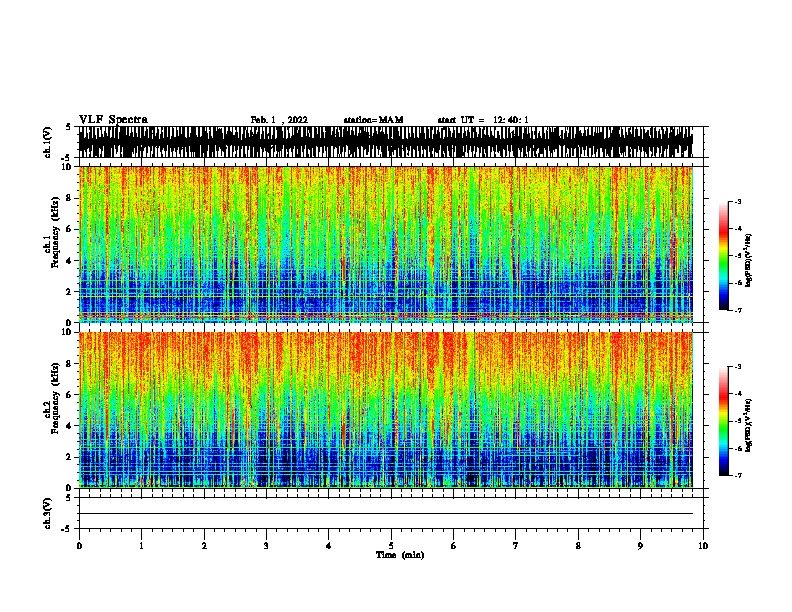
Task: Click the ch.1 color scale bar
Action: [724, 256]
